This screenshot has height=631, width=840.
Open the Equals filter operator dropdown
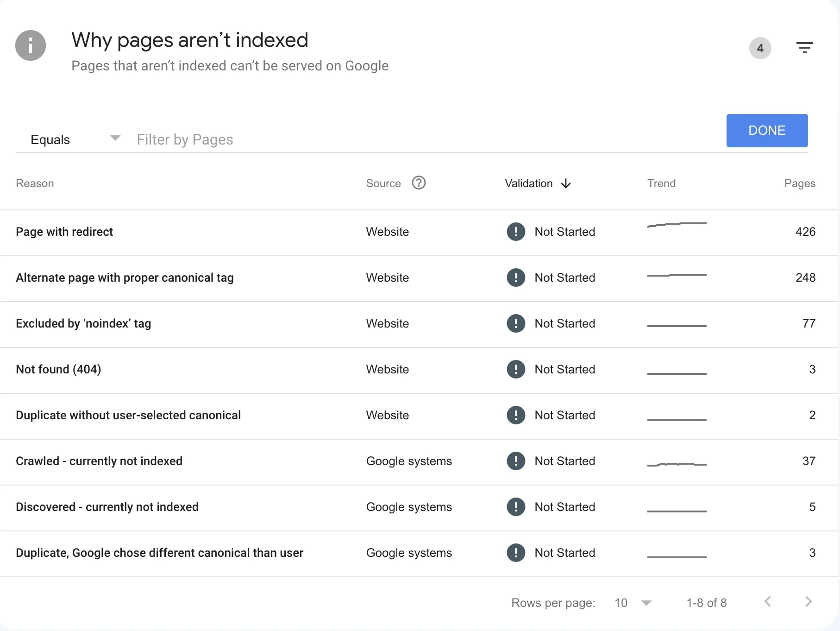coord(75,139)
